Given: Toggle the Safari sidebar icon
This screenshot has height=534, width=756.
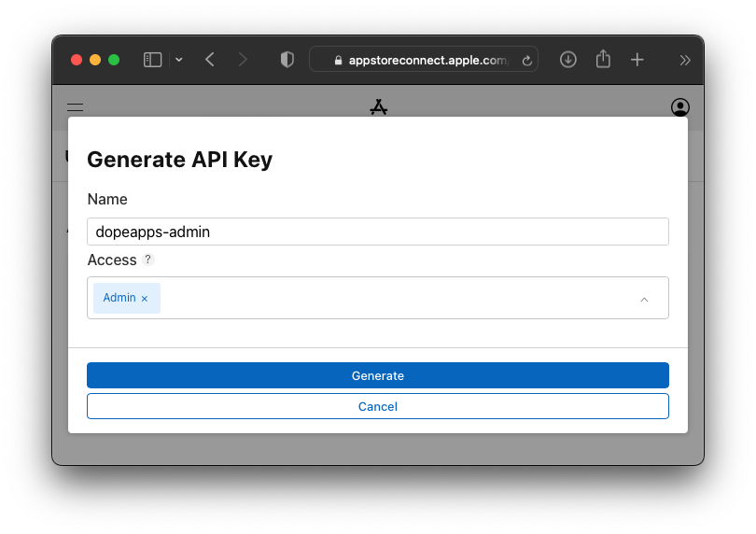Looking at the screenshot, I should click(x=152, y=60).
